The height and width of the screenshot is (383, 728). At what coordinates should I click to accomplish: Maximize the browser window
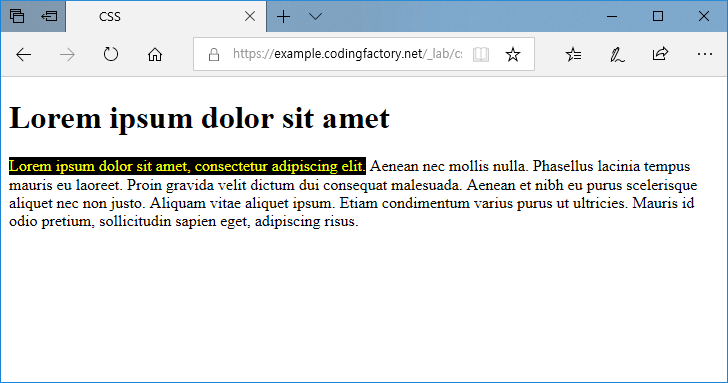pos(657,17)
